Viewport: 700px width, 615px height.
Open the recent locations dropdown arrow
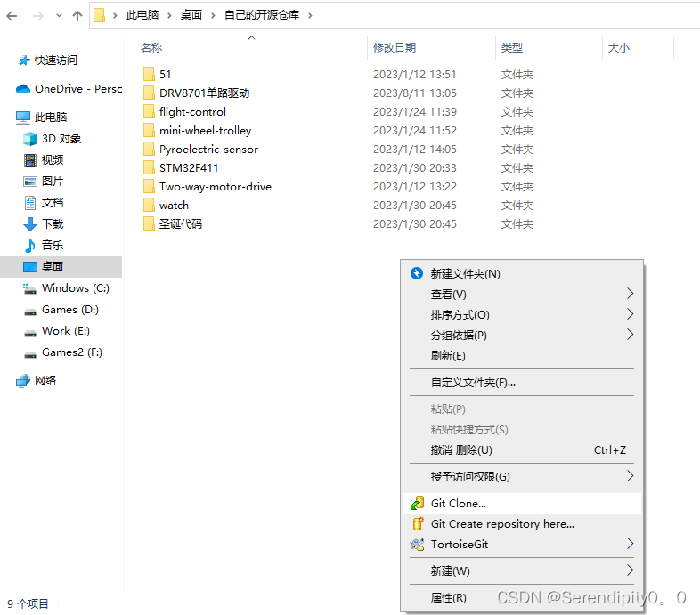tap(59, 16)
